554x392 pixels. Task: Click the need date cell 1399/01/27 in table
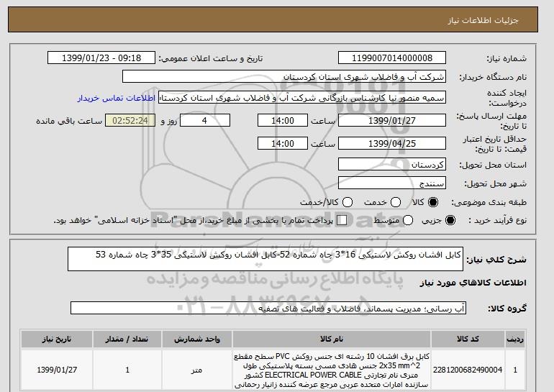click(x=57, y=370)
